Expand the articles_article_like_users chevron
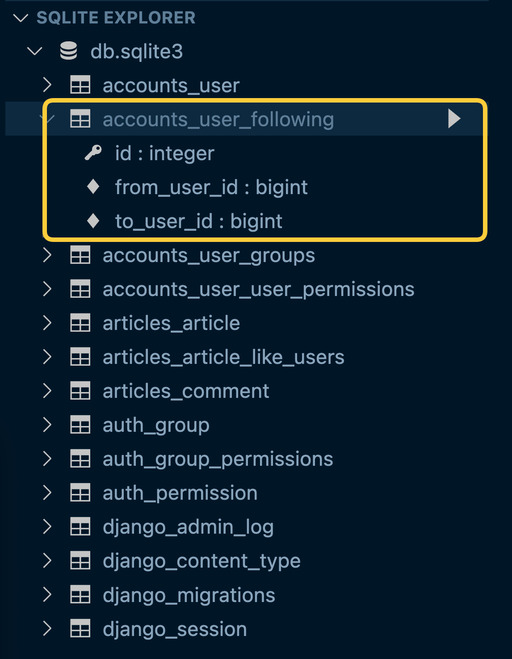Viewport: 512px width, 659px height. click(47, 357)
